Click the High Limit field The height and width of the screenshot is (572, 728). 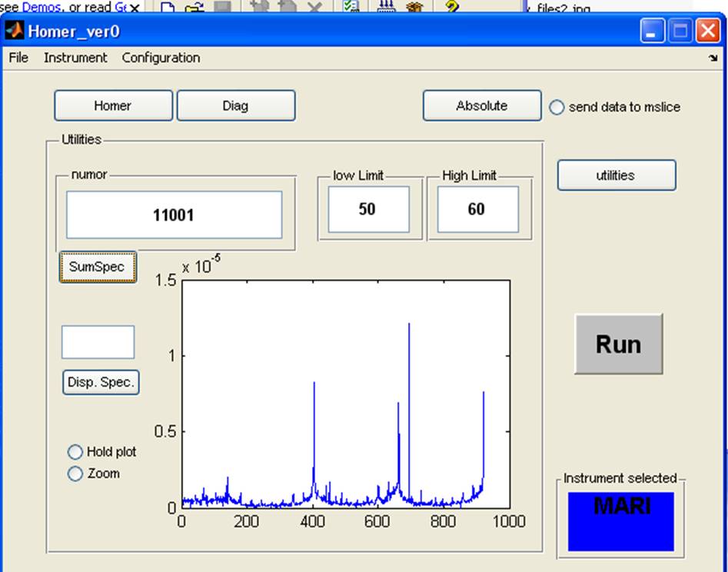[477, 209]
